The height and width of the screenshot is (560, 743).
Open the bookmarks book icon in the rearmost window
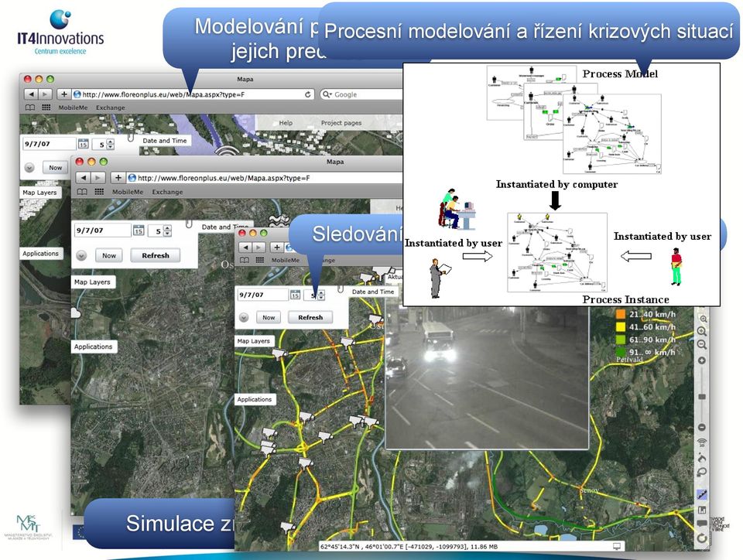(x=30, y=108)
